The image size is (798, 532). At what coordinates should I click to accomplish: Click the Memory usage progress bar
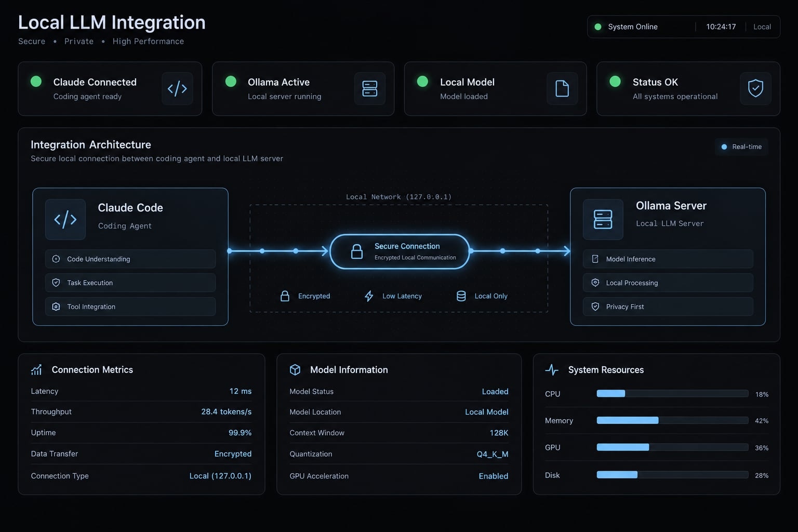[672, 420]
